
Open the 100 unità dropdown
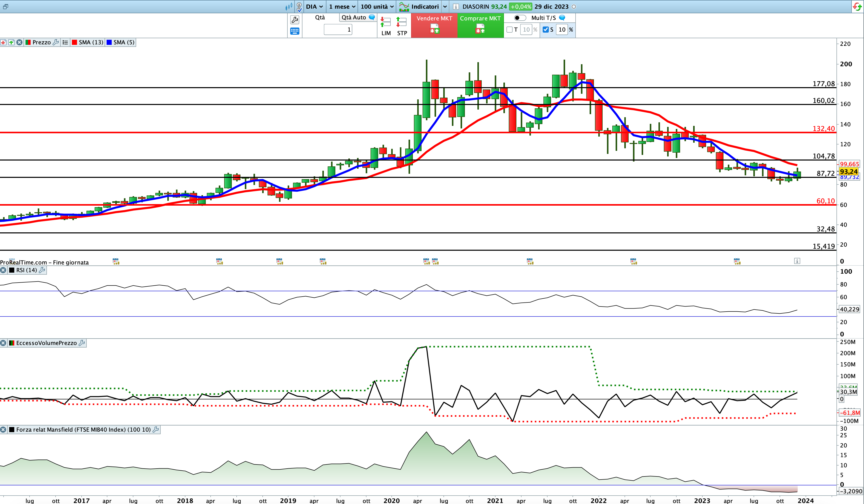pyautogui.click(x=377, y=7)
